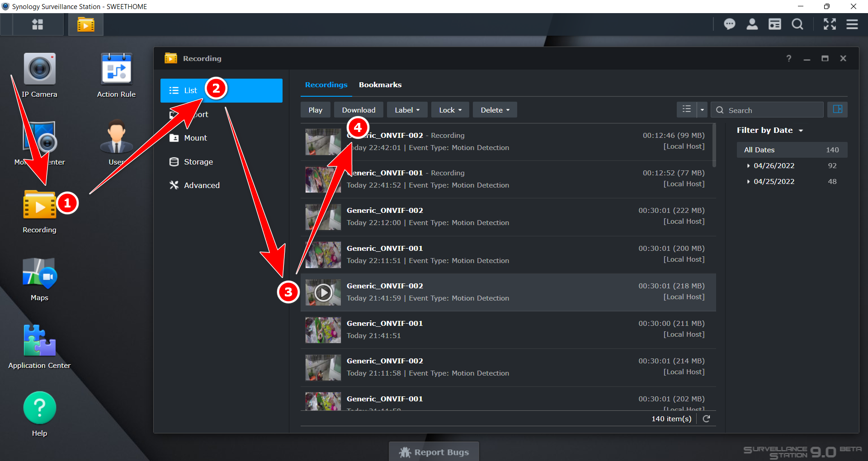This screenshot has height=461, width=868.
Task: Open the user account icon in the top bar
Action: pyautogui.click(x=752, y=24)
